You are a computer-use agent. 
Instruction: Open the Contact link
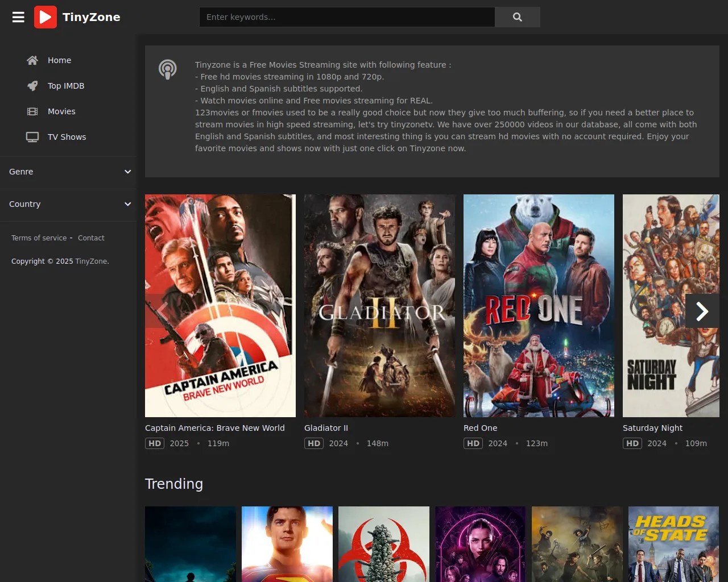pos(91,238)
